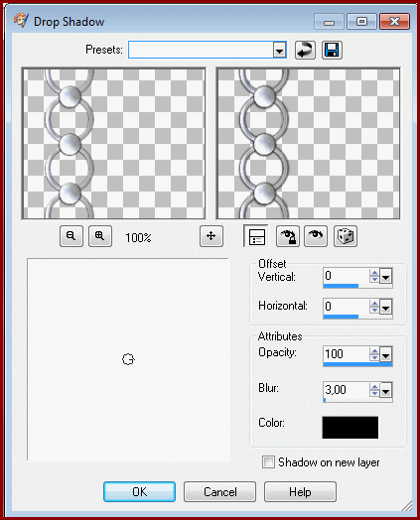Decrease Vertical offset with down spinner
The image size is (420, 520).
pos(374,280)
